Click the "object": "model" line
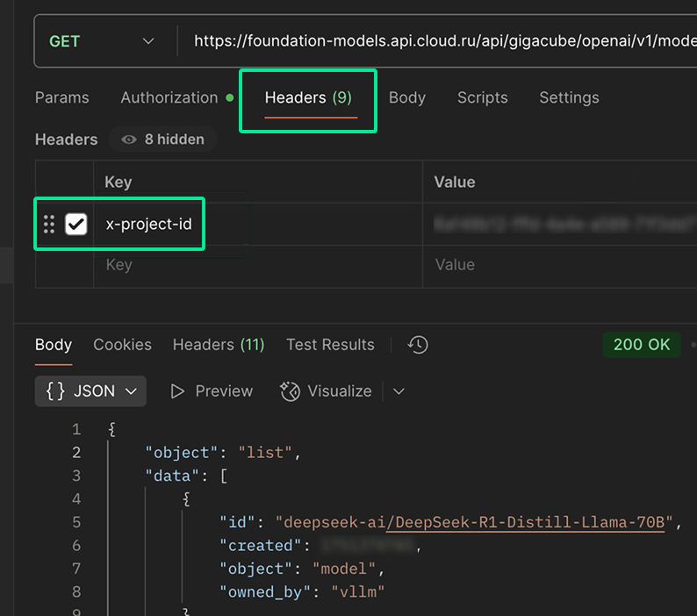The width and height of the screenshot is (697, 616). click(302, 569)
